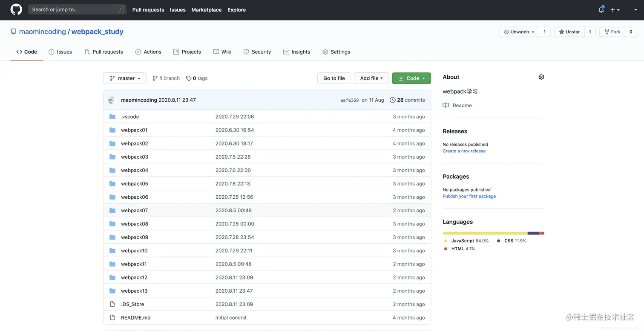Screen dimensions: 644x331
Task: Click the README.md file icon
Action: (112, 317)
